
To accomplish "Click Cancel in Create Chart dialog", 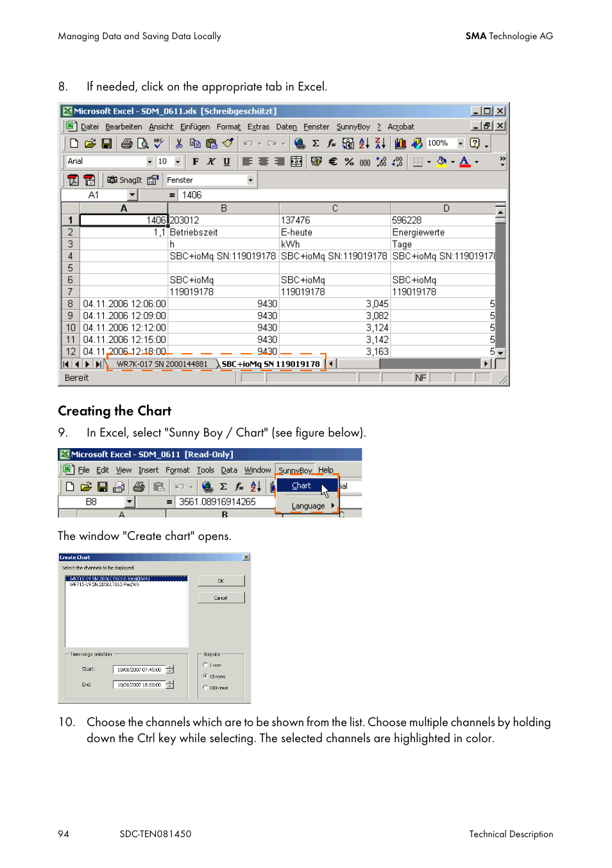I will click(x=221, y=598).
